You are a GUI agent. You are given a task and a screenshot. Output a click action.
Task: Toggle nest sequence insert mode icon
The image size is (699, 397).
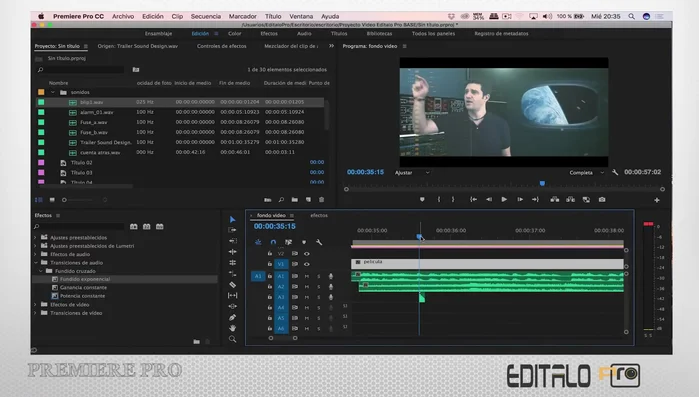click(x=258, y=242)
